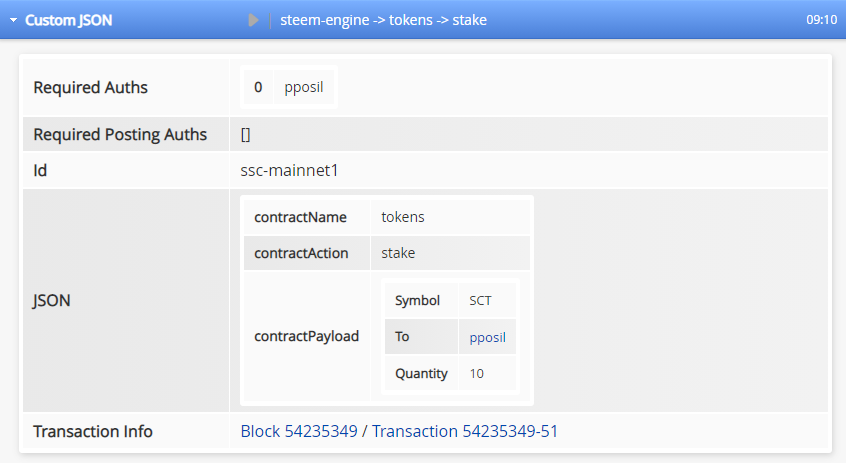Open Transaction 54235349-51 link
This screenshot has height=463, width=846.
point(465,432)
